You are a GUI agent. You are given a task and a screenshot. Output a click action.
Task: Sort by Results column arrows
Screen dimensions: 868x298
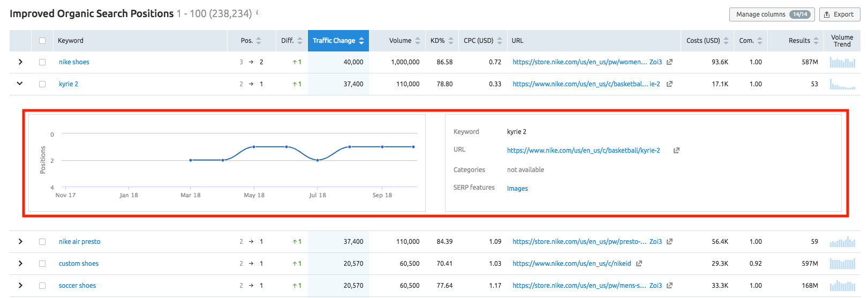tap(816, 41)
